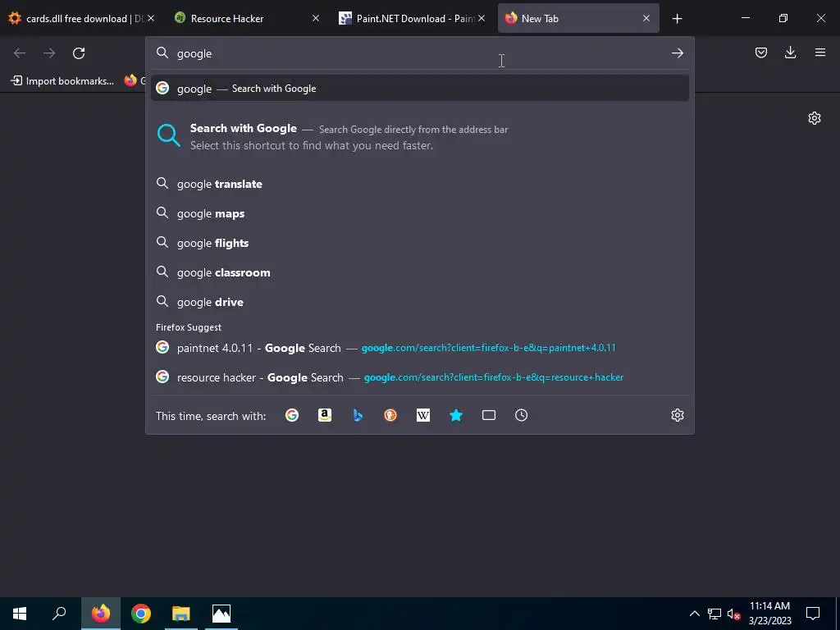The image size is (840, 630).
Task: Open the Windows Start menu
Action: [x=20, y=614]
